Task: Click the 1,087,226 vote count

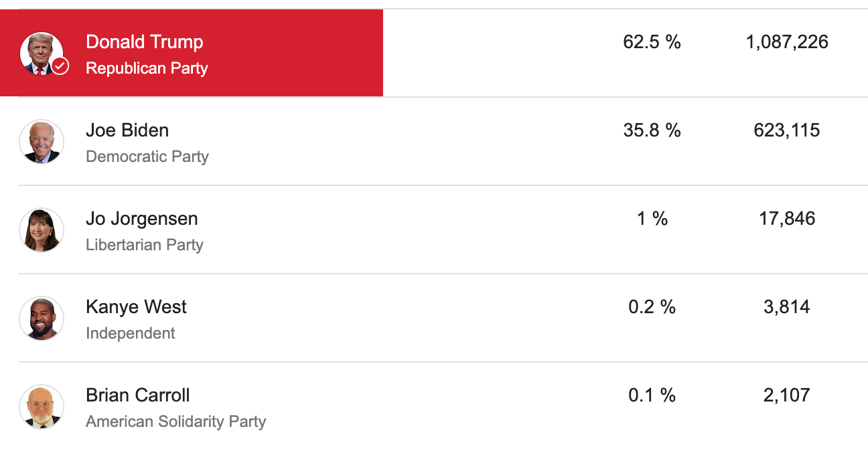Action: point(787,42)
